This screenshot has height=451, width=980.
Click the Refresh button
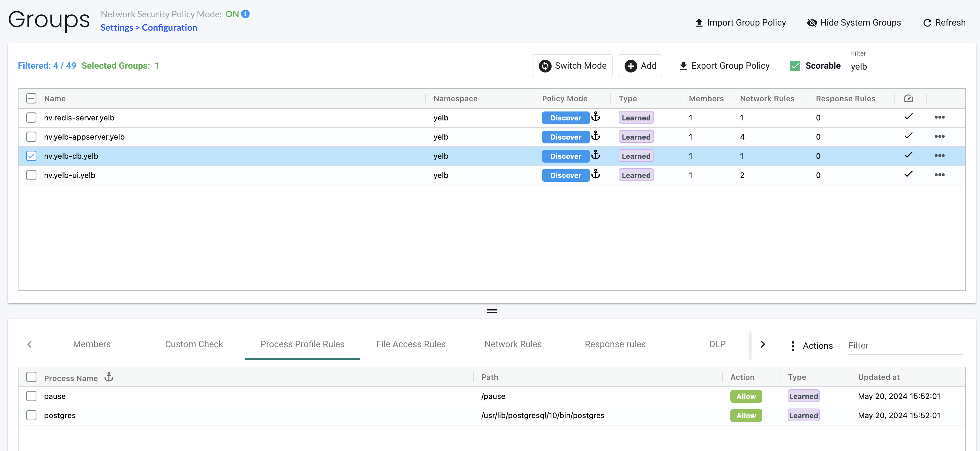[944, 23]
